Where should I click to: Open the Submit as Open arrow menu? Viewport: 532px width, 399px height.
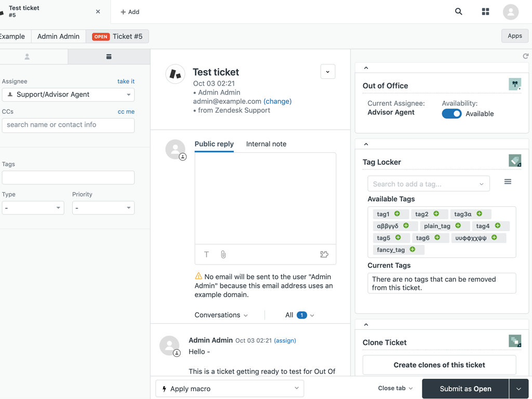pyautogui.click(x=518, y=389)
